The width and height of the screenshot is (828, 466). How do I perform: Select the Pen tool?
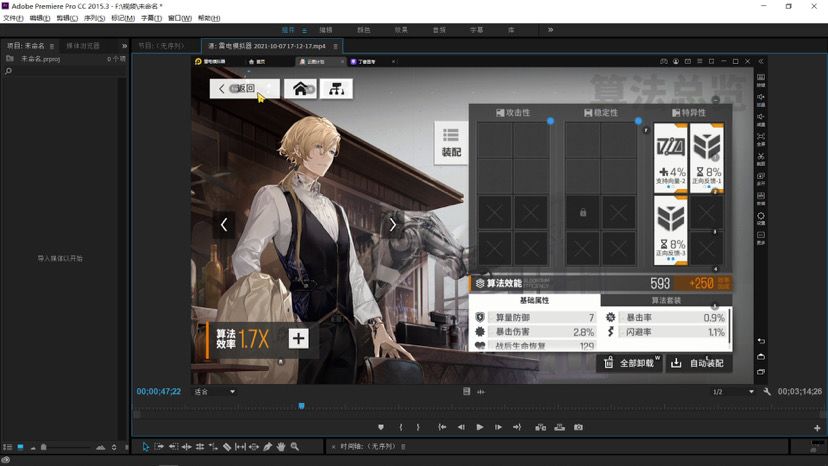pyautogui.click(x=268, y=447)
